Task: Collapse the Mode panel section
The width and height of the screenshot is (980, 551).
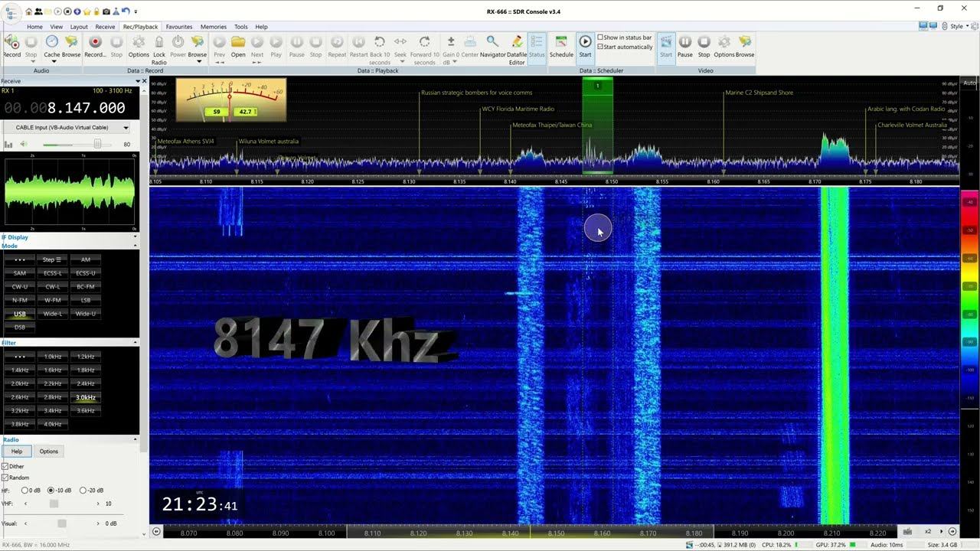Action: [x=136, y=246]
